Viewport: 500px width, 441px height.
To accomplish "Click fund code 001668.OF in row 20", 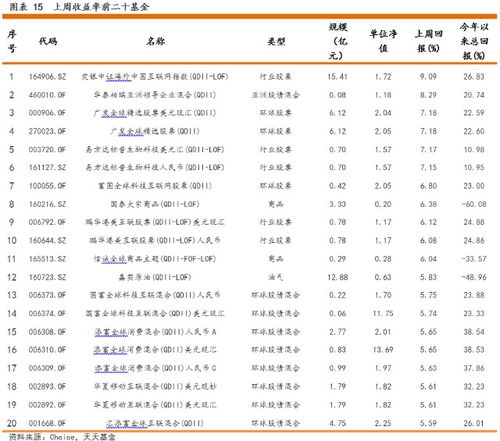I will (x=47, y=423).
